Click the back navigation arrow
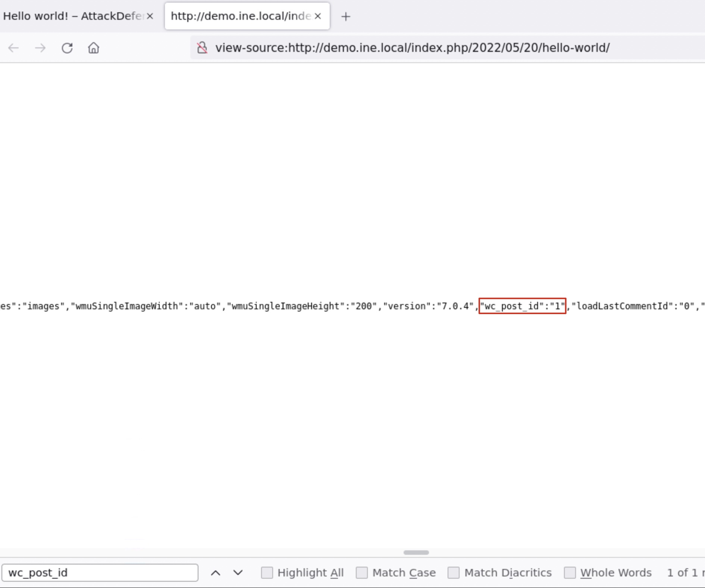 (x=13, y=48)
